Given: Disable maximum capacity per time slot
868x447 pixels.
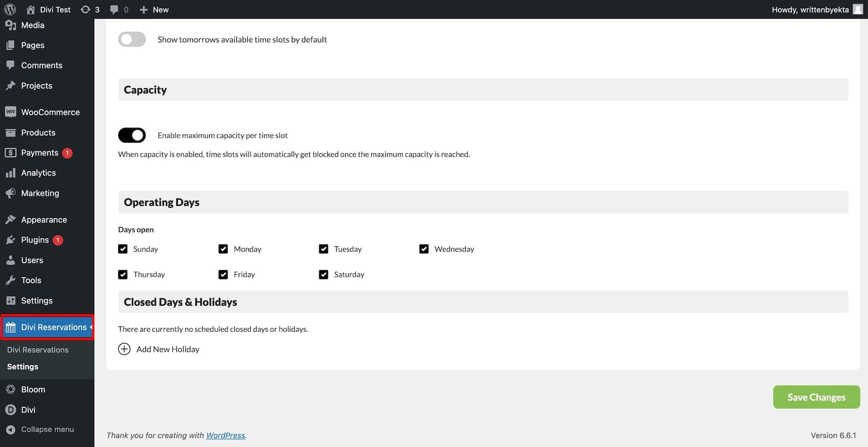Looking at the screenshot, I should (132, 135).
